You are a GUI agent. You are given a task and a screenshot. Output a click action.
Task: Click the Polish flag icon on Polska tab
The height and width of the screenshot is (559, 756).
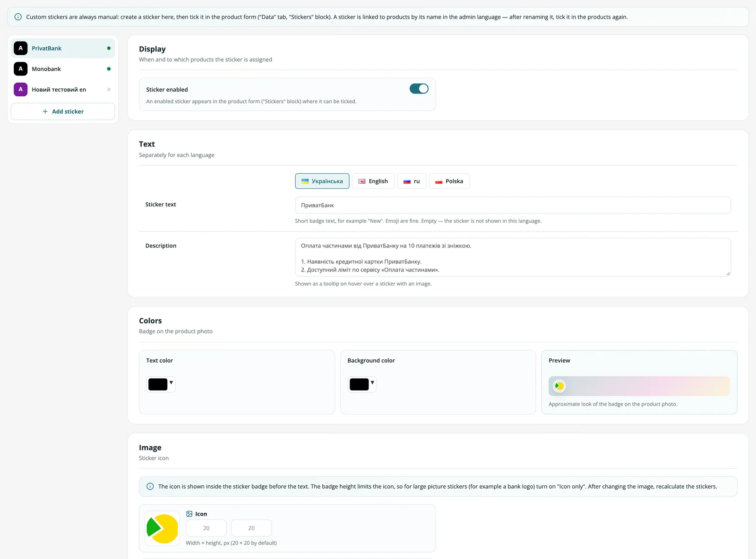point(439,181)
